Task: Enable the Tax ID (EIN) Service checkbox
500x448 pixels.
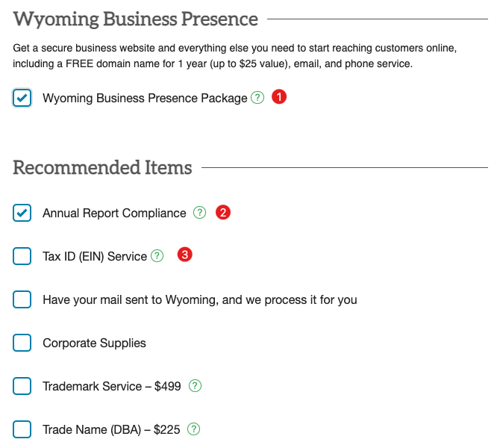Action: [x=22, y=256]
